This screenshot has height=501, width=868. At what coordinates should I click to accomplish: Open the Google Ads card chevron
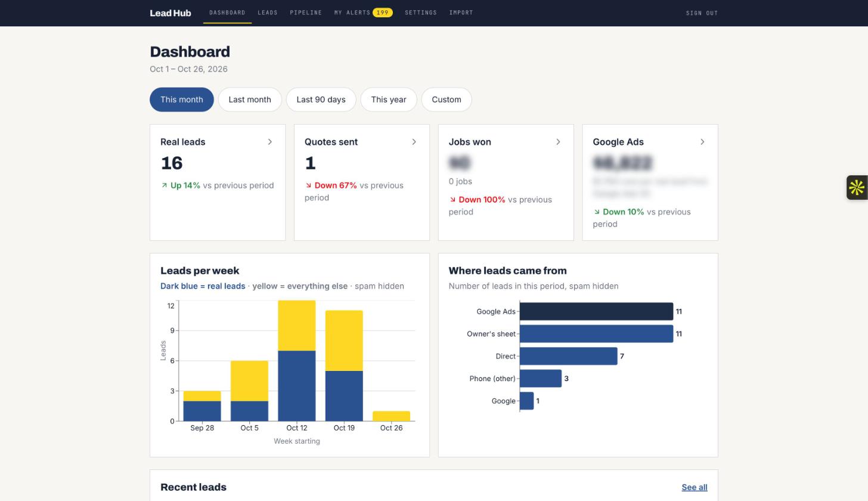coord(703,142)
